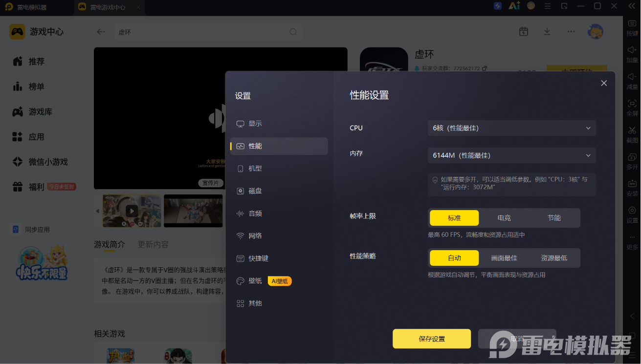Open the 内存 memory dropdown
Viewport: 641px width, 364px height.
512,155
